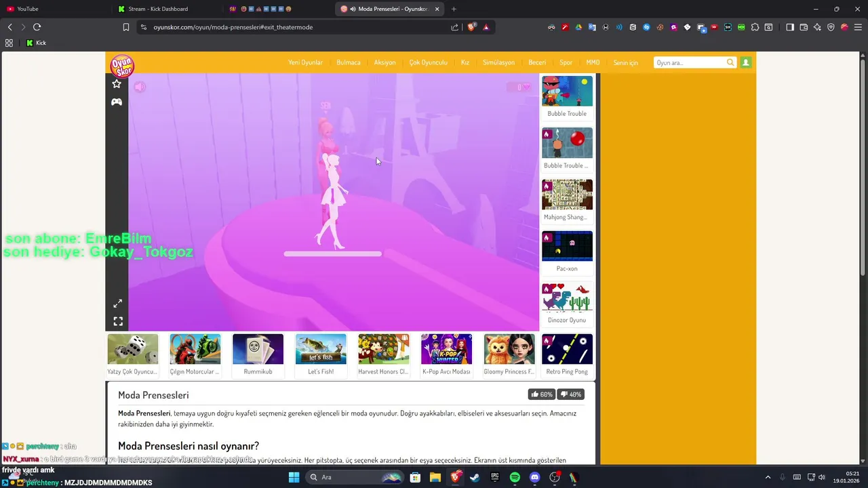Click the star favorite icon beside game
Image resolution: width=868 pixels, height=488 pixels.
tap(117, 84)
